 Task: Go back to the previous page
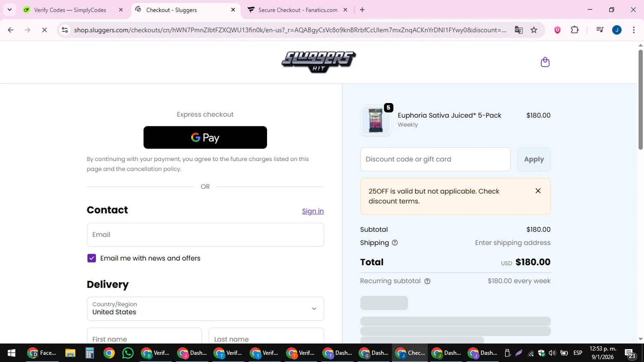tap(11, 30)
